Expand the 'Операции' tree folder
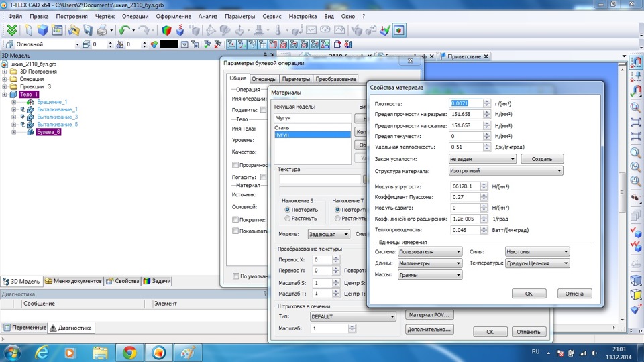Image resolution: width=644 pixels, height=362 pixels. coord(5,79)
